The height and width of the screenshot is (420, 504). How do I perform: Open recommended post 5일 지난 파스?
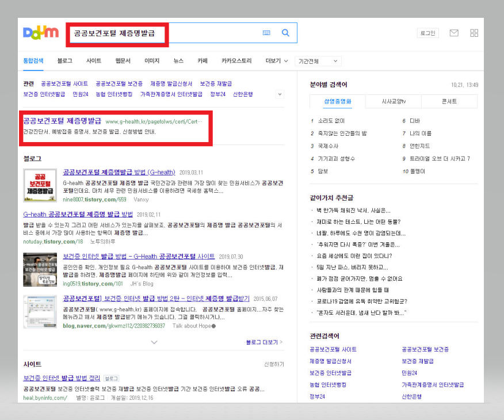[352, 268]
